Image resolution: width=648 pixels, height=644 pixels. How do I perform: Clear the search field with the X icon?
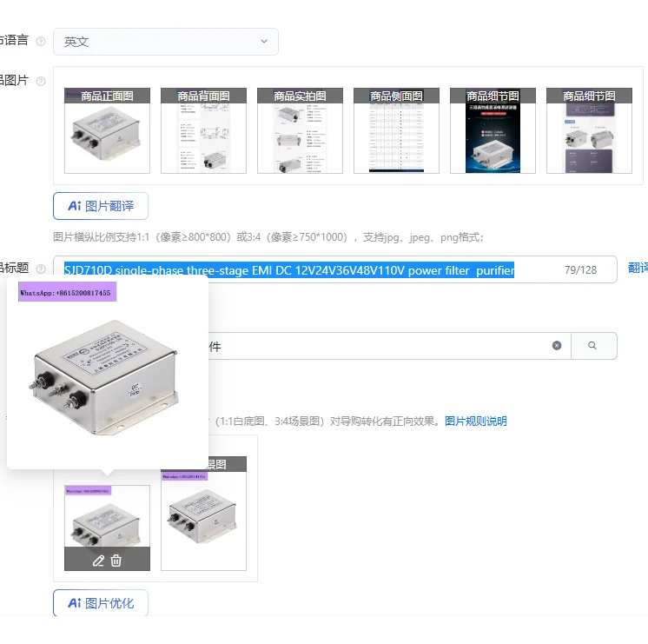tap(557, 345)
